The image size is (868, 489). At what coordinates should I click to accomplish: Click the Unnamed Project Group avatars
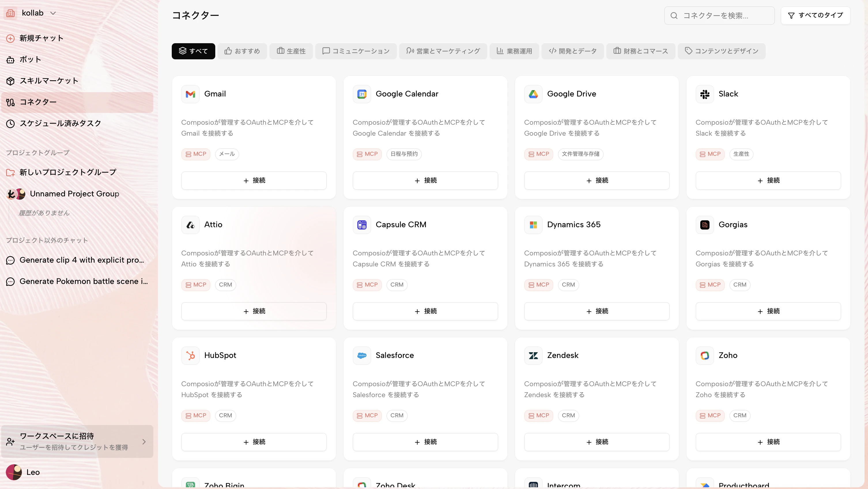click(x=16, y=194)
